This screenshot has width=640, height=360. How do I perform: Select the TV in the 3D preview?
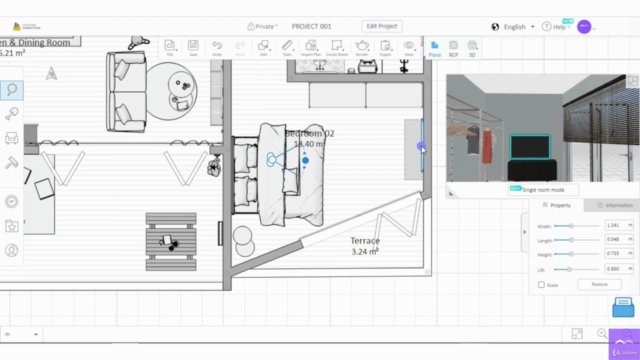[x=530, y=147]
